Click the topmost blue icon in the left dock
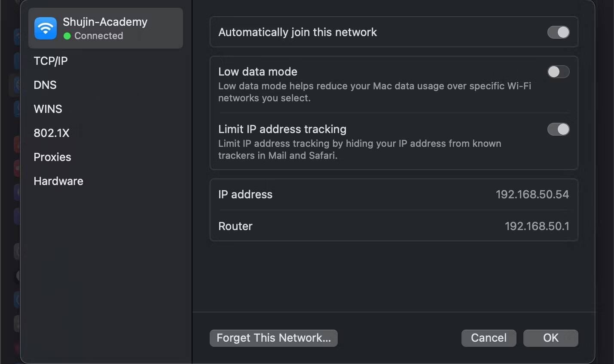This screenshot has width=614, height=364. (x=17, y=37)
